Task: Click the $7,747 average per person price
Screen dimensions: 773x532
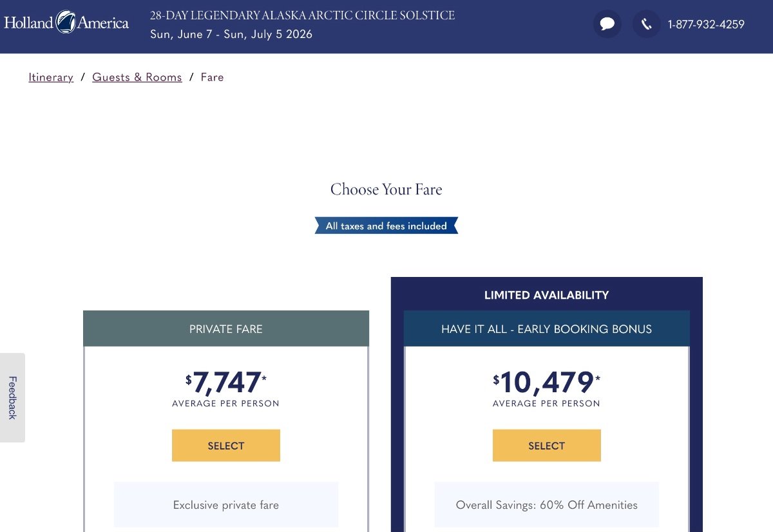Action: coord(226,388)
